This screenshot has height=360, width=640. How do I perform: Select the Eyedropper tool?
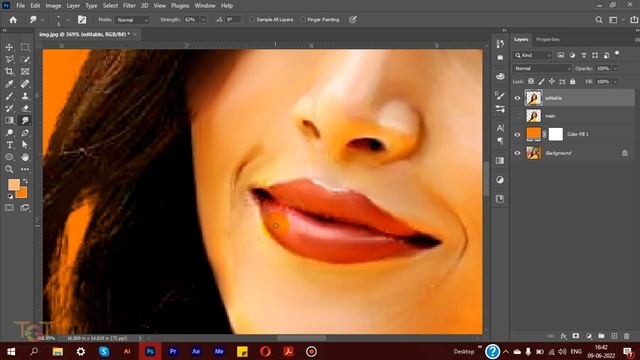click(9, 84)
